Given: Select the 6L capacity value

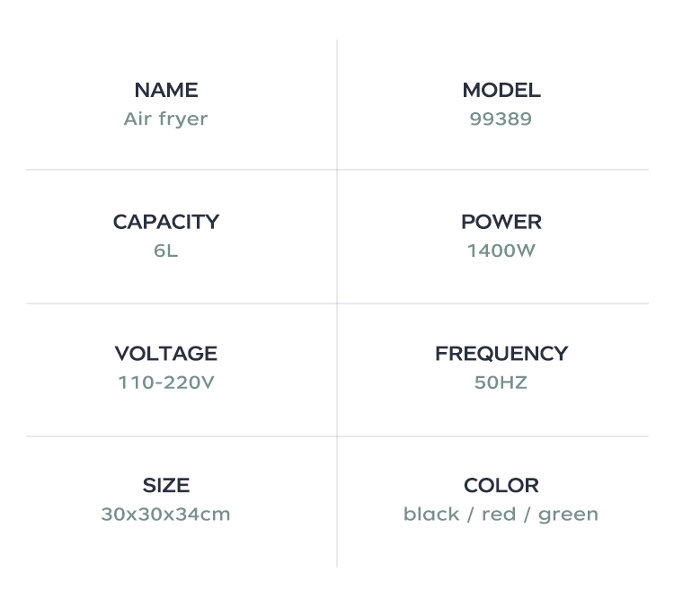Looking at the screenshot, I should click(x=165, y=251).
